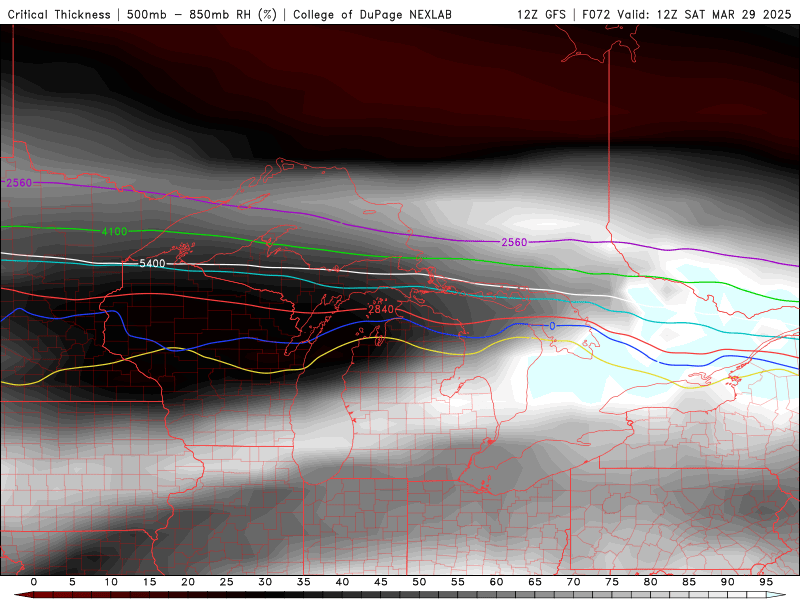Click the '10' tick on the color scale
800x600 pixels.
point(111,582)
